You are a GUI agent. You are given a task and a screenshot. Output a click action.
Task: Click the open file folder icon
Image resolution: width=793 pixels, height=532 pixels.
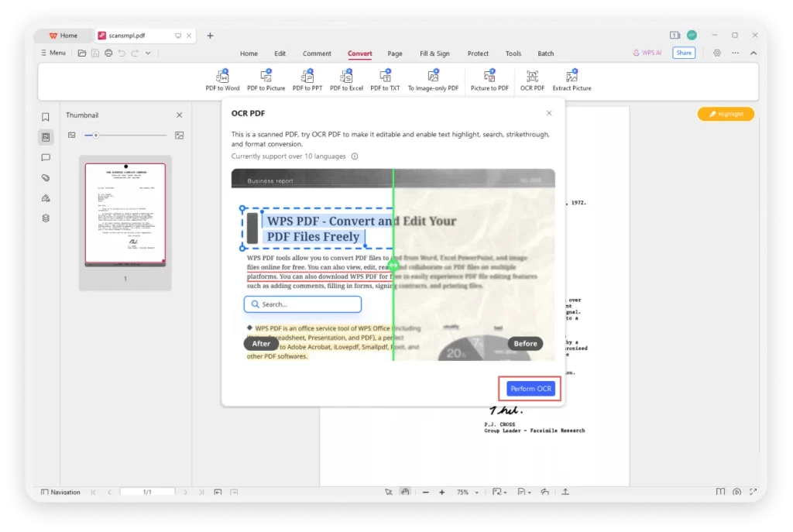81,53
